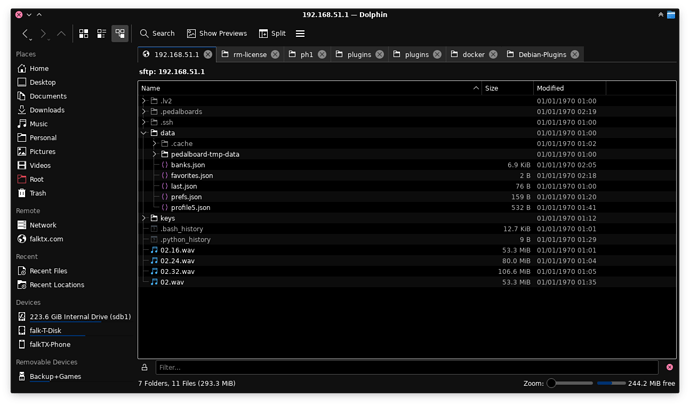
Task: Open the hamburger menu
Action: pos(300,33)
